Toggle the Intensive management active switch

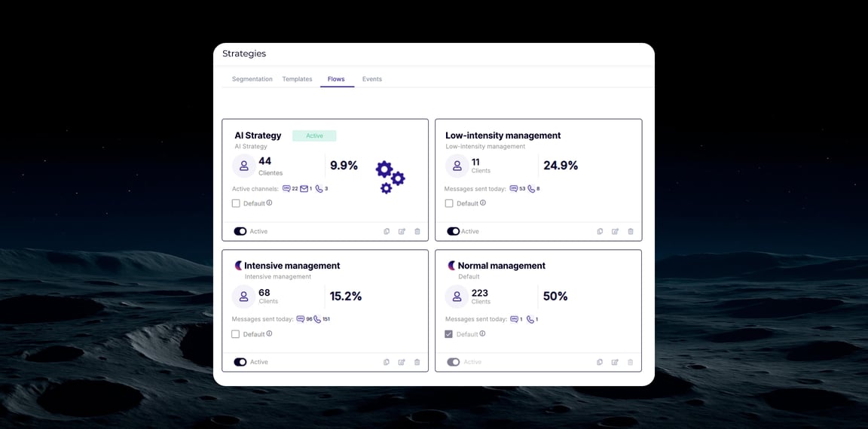coord(240,362)
